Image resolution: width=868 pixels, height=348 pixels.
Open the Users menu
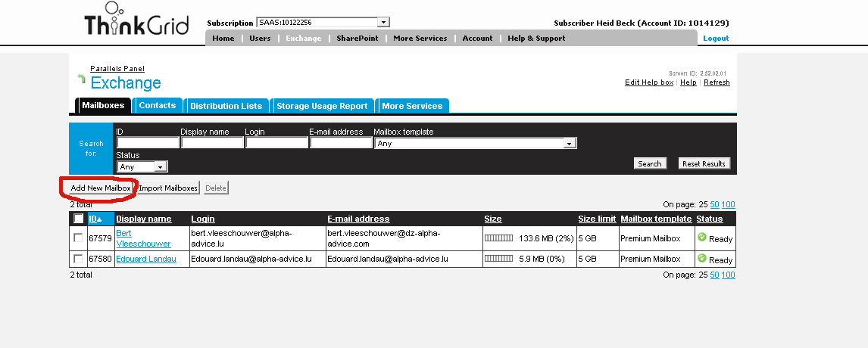point(260,38)
